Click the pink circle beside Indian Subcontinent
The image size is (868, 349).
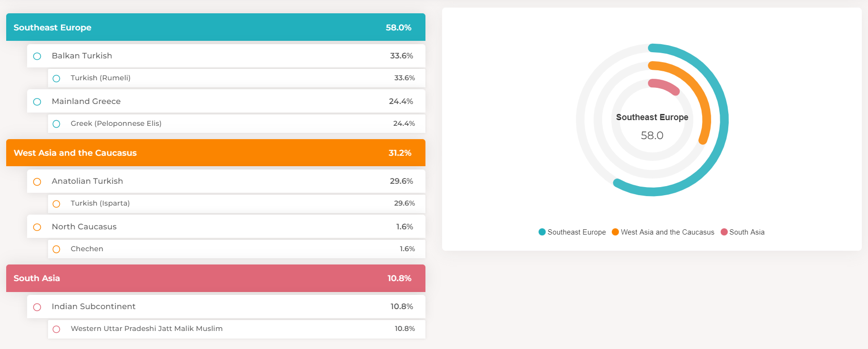tap(37, 307)
